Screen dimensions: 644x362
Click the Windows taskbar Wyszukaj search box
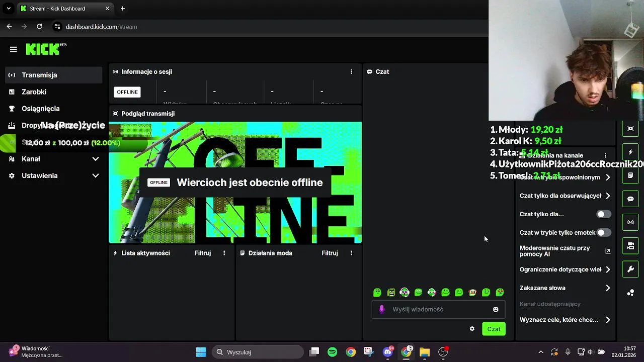pos(258,352)
